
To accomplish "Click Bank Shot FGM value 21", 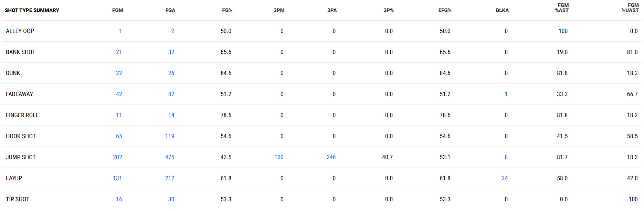I will [x=119, y=52].
